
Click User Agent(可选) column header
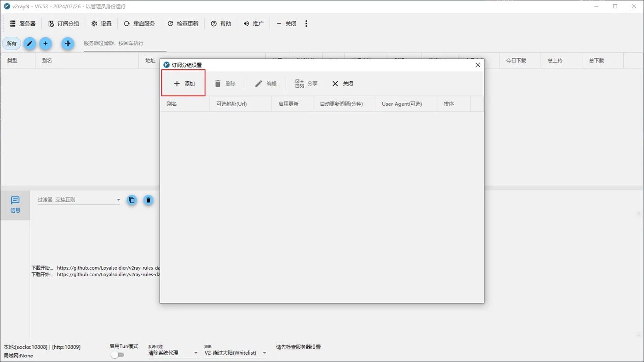[406, 104]
